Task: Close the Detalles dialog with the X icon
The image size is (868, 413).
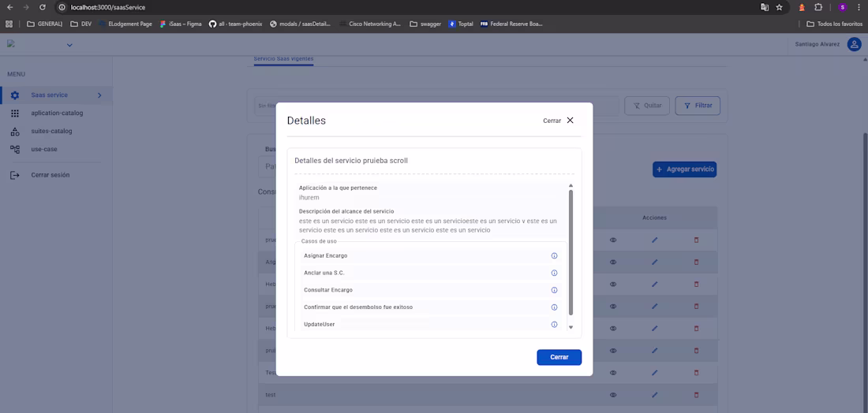Action: [x=571, y=121]
